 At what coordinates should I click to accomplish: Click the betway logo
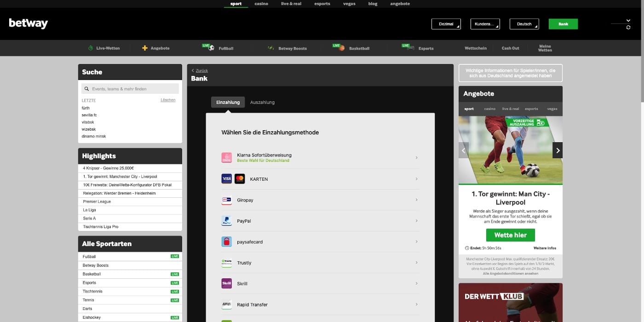click(28, 23)
